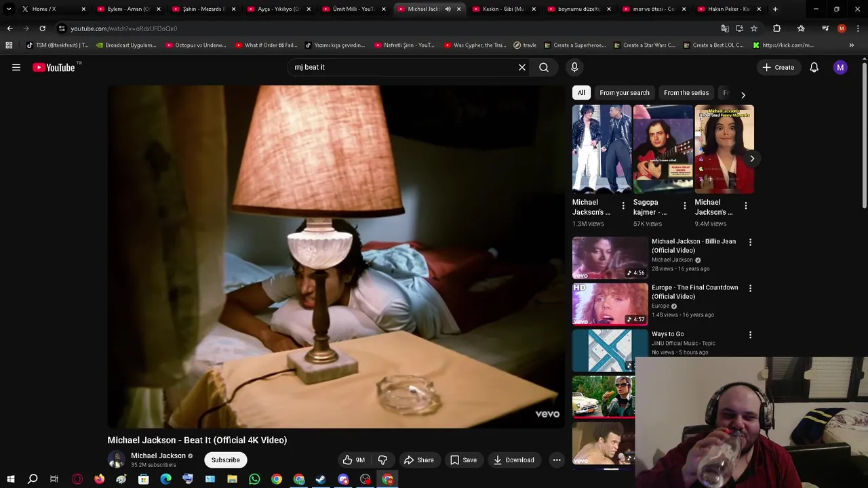Go to the YouTube home logo
This screenshot has width=868, height=488.
tap(54, 67)
